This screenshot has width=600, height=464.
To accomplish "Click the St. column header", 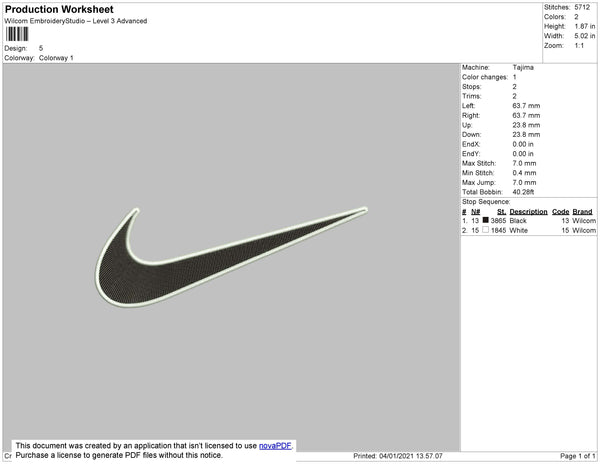I will [x=501, y=212].
